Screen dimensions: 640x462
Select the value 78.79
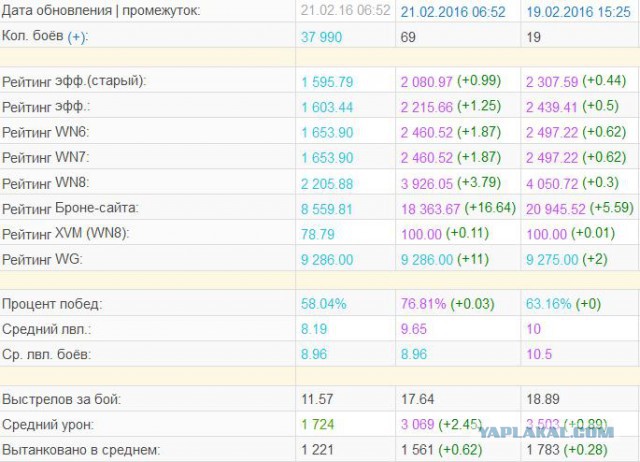pyautogui.click(x=318, y=235)
